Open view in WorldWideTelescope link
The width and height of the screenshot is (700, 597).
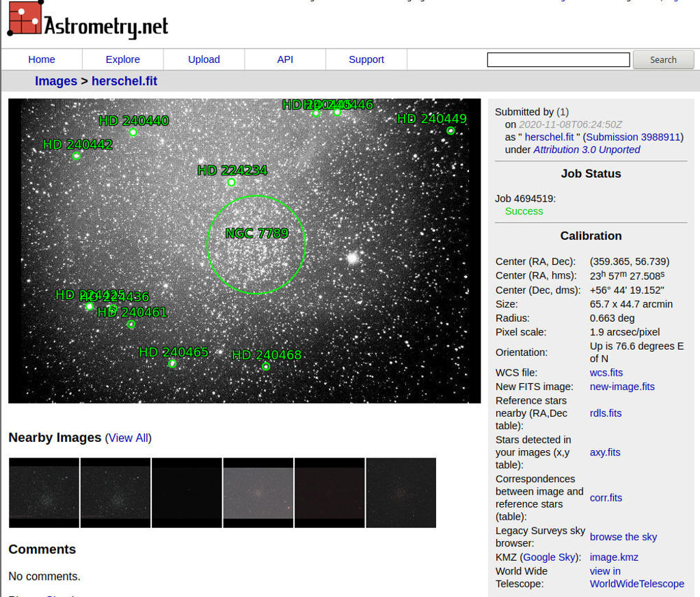tap(636, 577)
